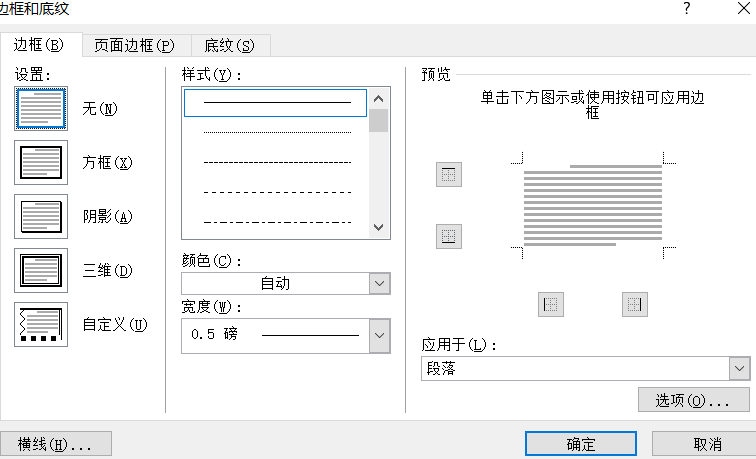Viewport: 756px width, 459px height.
Task: Select the 无 (None) border setting icon
Action: click(41, 108)
